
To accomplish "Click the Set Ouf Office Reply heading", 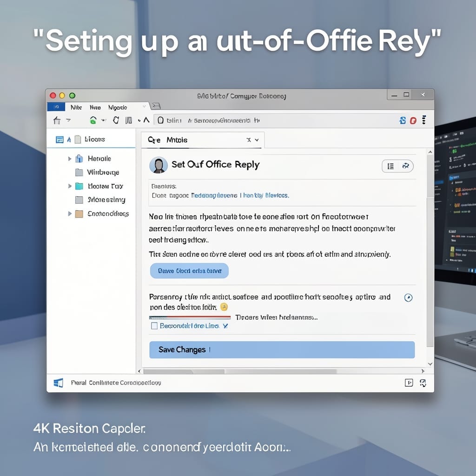I will point(216,165).
